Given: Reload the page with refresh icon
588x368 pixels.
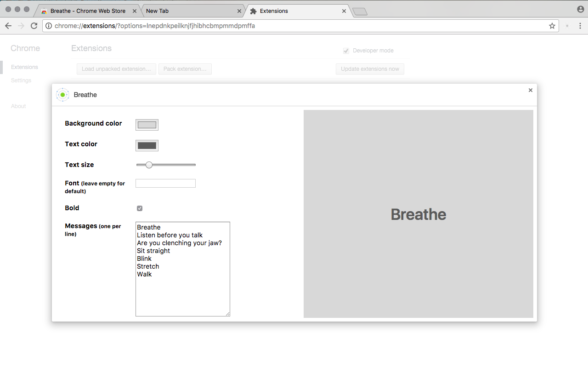Looking at the screenshot, I should (x=34, y=26).
